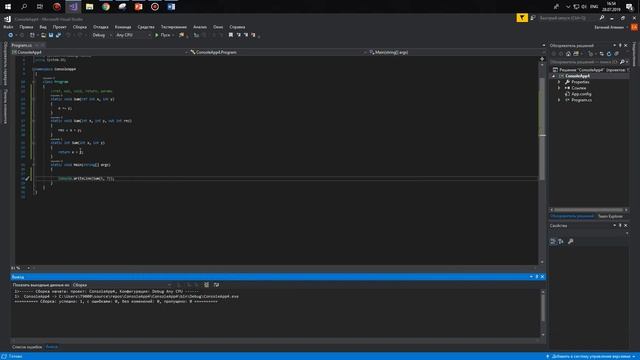Image resolution: width=640 pixels, height=360 pixels.
Task: Switch to Обозреватель решений bottom tab
Action: pyautogui.click(x=572, y=216)
